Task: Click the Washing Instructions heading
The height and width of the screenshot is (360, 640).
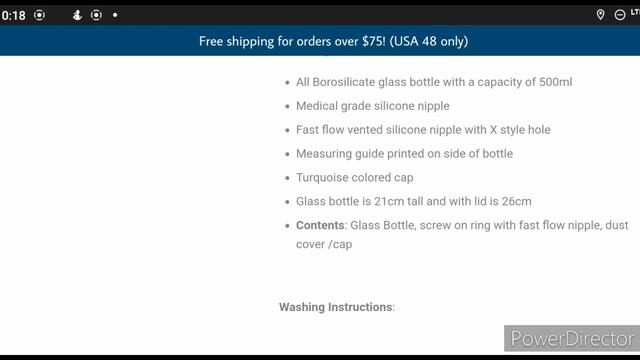Action: coord(337,307)
